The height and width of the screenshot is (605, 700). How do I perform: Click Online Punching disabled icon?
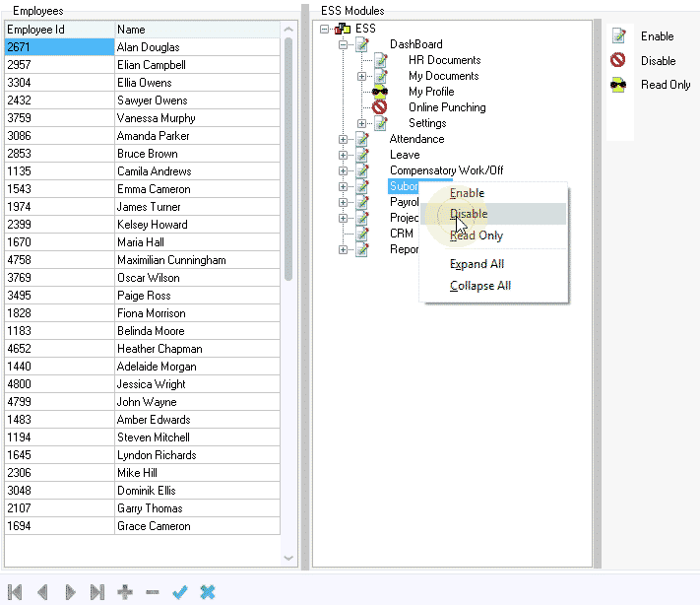tap(379, 107)
